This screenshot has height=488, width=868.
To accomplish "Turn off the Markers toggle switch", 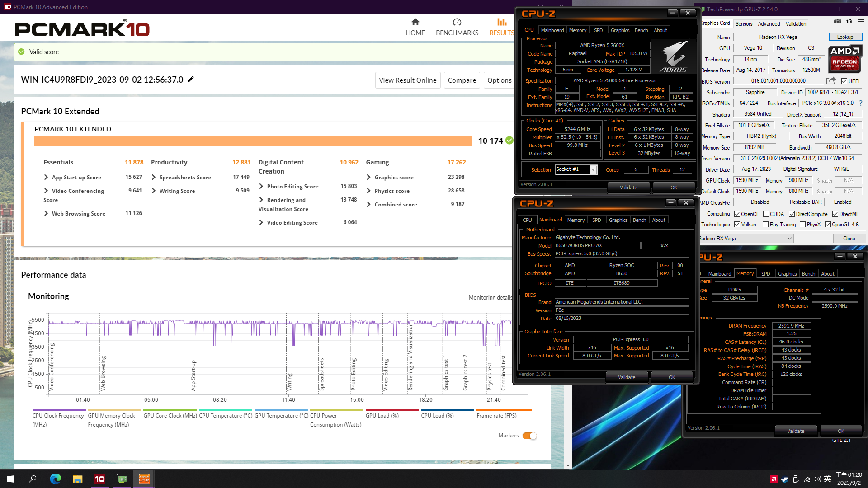I will pyautogui.click(x=529, y=436).
